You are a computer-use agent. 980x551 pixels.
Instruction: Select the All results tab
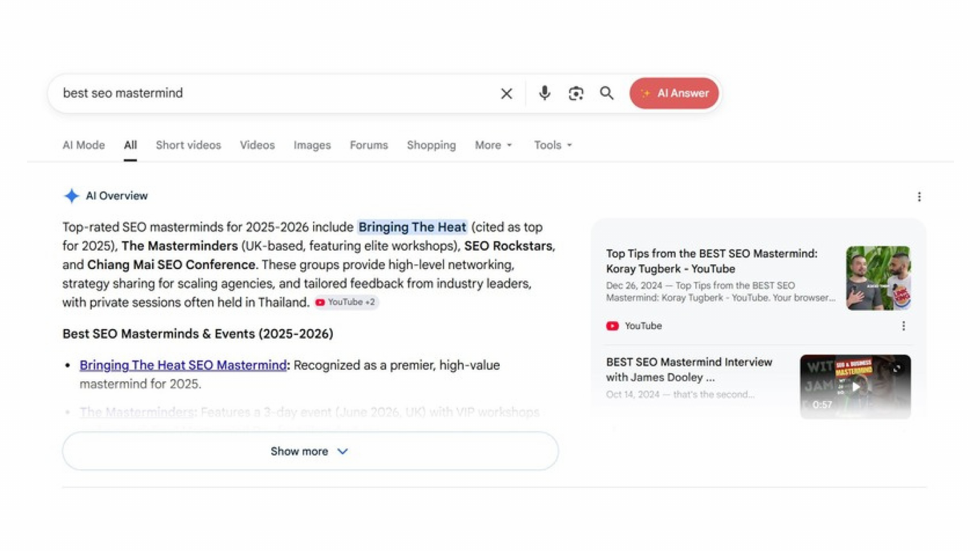[130, 145]
